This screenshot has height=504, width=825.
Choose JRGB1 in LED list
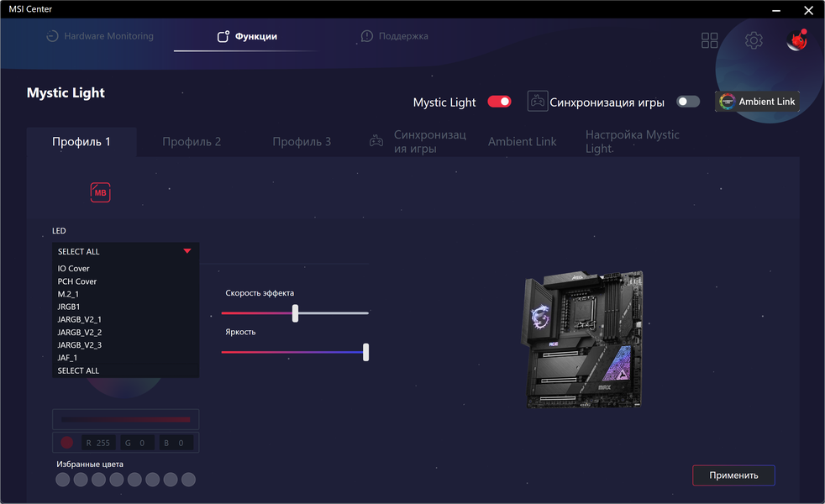125,307
